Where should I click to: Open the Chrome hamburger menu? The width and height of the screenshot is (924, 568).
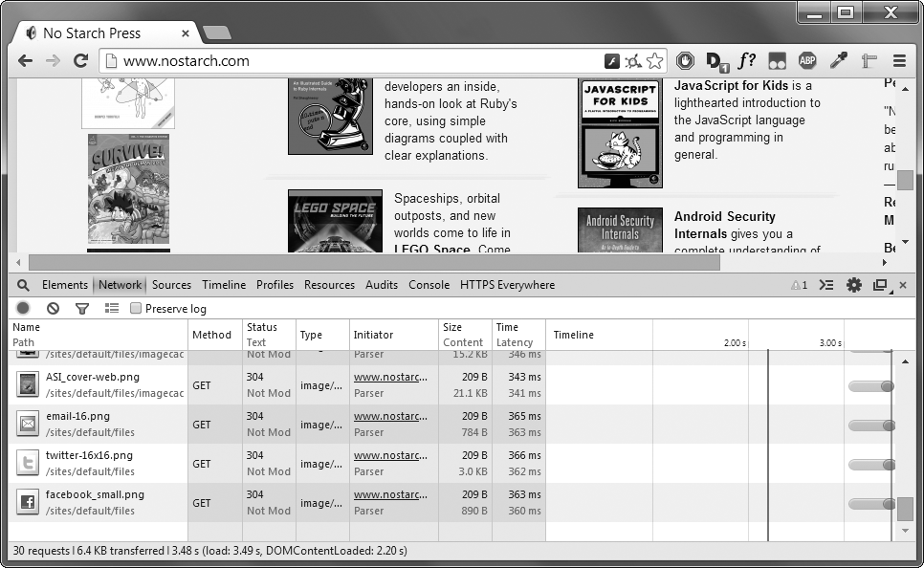(x=899, y=60)
